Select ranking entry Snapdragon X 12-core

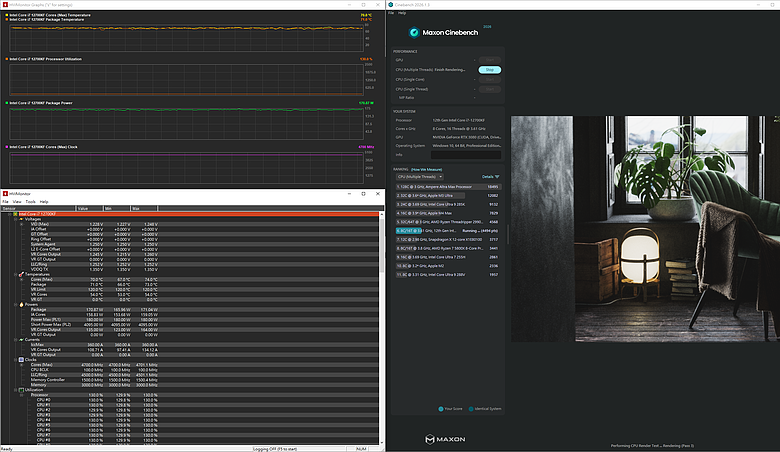[x=448, y=239]
